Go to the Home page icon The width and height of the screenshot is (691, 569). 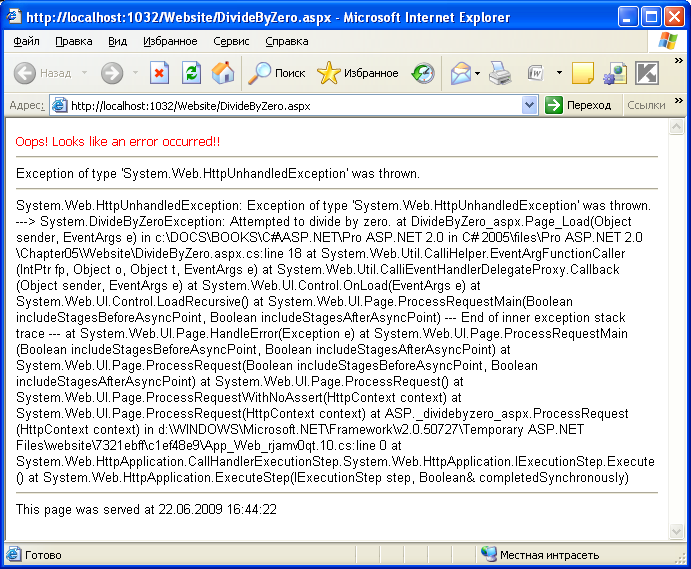pos(223,73)
